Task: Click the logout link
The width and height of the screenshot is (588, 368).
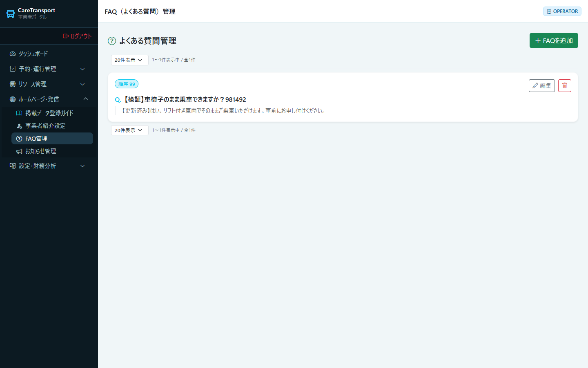Action: (77, 36)
